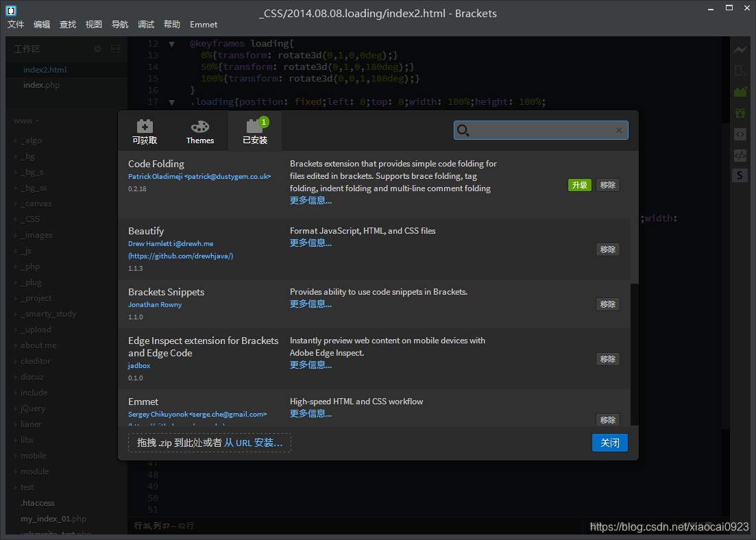Viewport: 756px width, 540px height.
Task: Open the 调试 (Debug) menu
Action: (146, 25)
